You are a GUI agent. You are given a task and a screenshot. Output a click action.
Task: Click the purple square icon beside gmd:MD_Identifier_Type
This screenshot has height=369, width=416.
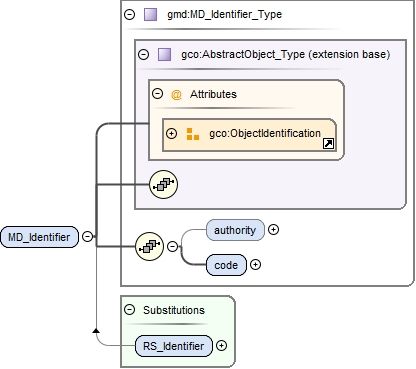[150, 15]
